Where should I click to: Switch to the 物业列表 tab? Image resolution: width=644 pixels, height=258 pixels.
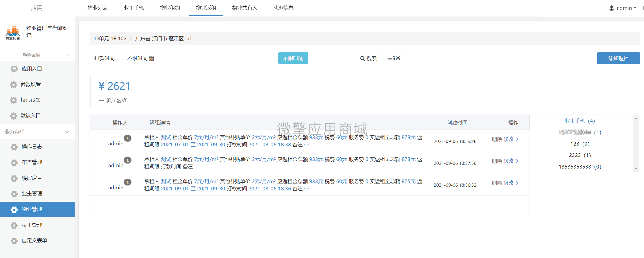tap(98, 8)
